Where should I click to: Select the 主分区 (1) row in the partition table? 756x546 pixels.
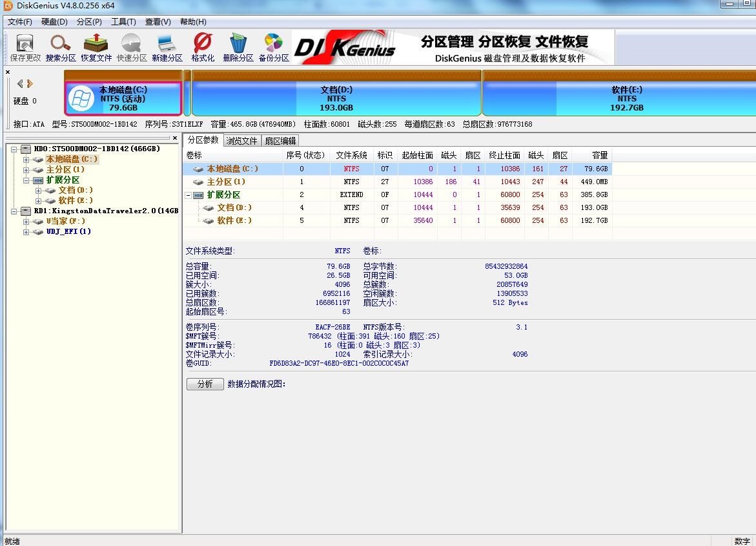click(397, 182)
